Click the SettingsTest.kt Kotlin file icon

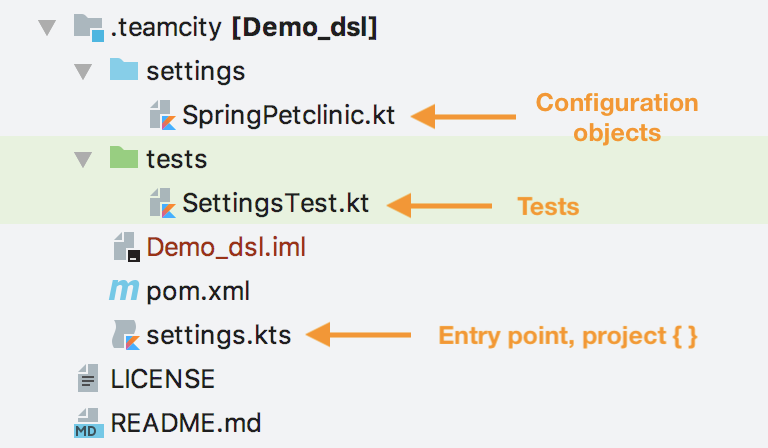[x=163, y=203]
